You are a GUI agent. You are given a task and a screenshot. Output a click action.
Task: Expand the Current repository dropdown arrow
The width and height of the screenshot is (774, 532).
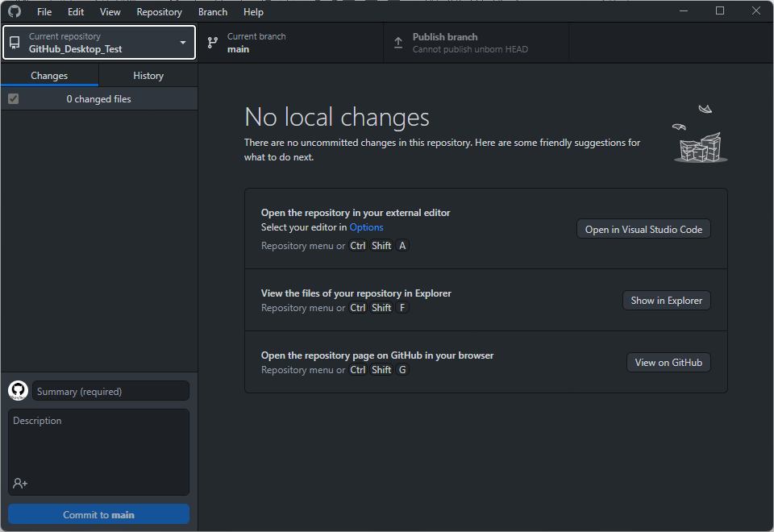click(x=183, y=43)
